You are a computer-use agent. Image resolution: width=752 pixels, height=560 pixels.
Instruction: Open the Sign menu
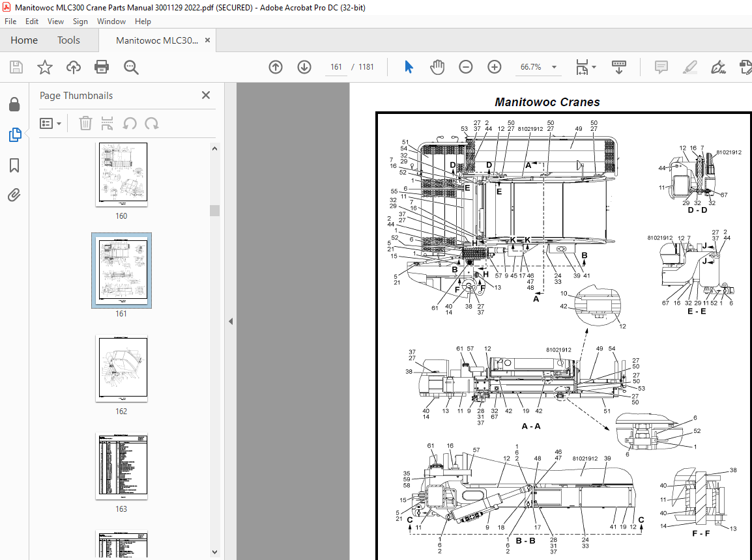(80, 21)
